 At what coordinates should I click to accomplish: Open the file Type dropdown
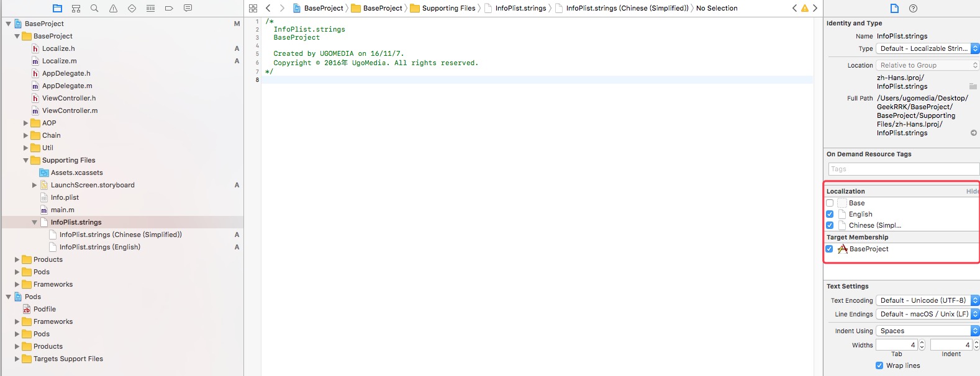[x=927, y=48]
